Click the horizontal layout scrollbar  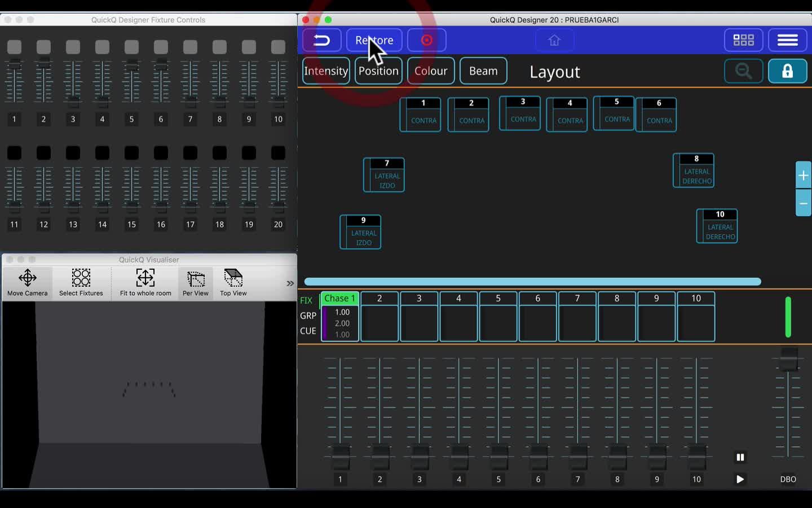(x=533, y=282)
